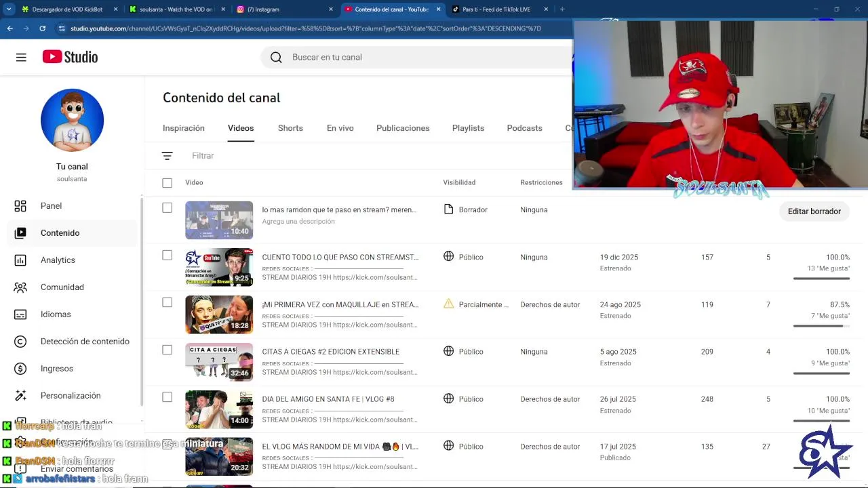This screenshot has height=488, width=868.
Task: Click the Contenido sidebar icon
Action: point(20,233)
